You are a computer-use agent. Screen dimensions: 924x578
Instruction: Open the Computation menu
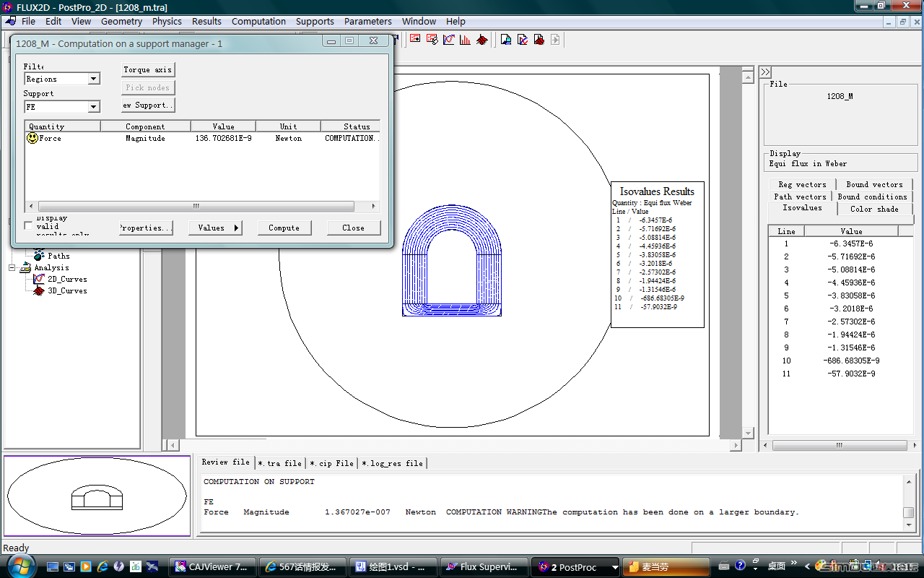click(x=258, y=21)
